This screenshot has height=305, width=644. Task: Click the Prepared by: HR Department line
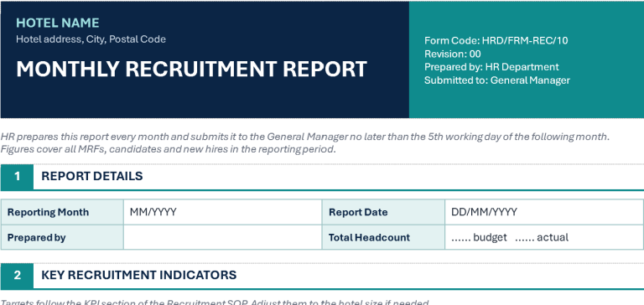pyautogui.click(x=491, y=67)
